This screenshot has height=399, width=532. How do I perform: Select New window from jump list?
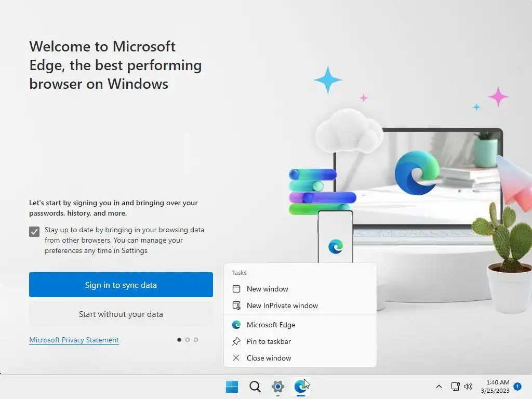[300, 289]
